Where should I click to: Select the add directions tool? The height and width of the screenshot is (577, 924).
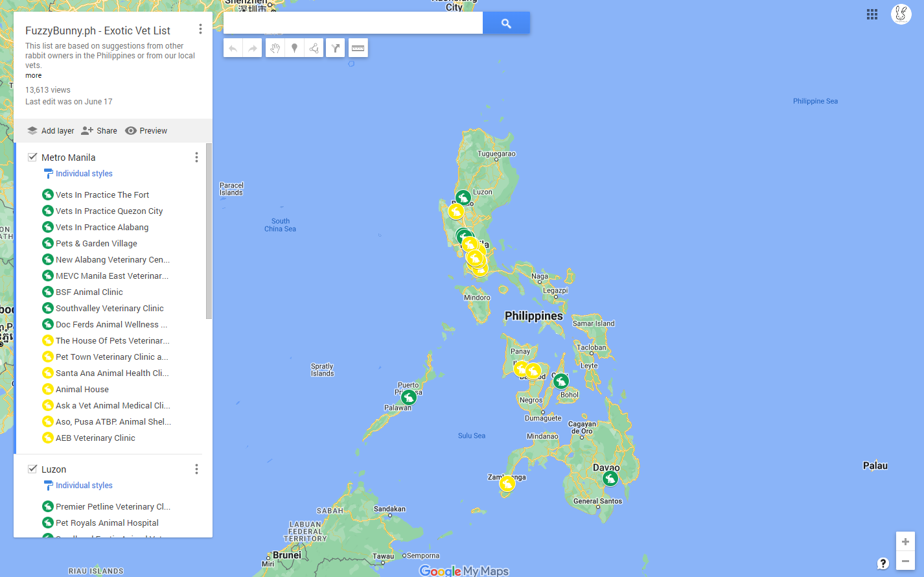tap(336, 48)
